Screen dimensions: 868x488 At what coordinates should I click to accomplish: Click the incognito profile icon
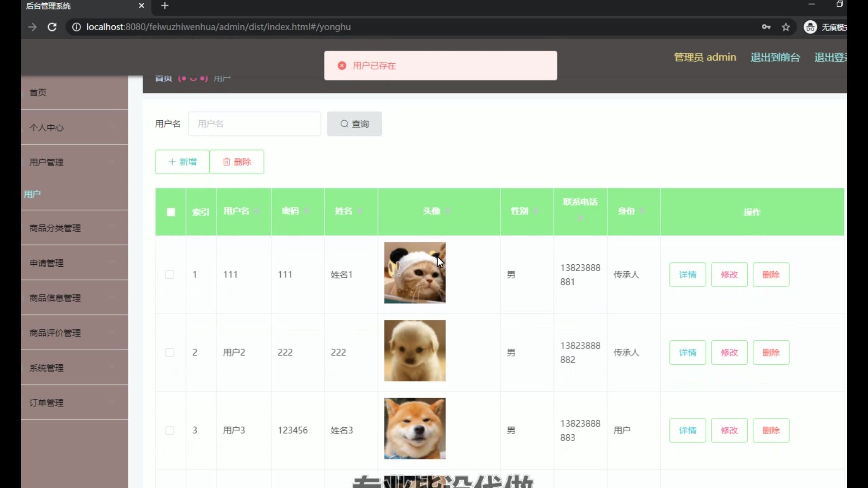pos(810,27)
